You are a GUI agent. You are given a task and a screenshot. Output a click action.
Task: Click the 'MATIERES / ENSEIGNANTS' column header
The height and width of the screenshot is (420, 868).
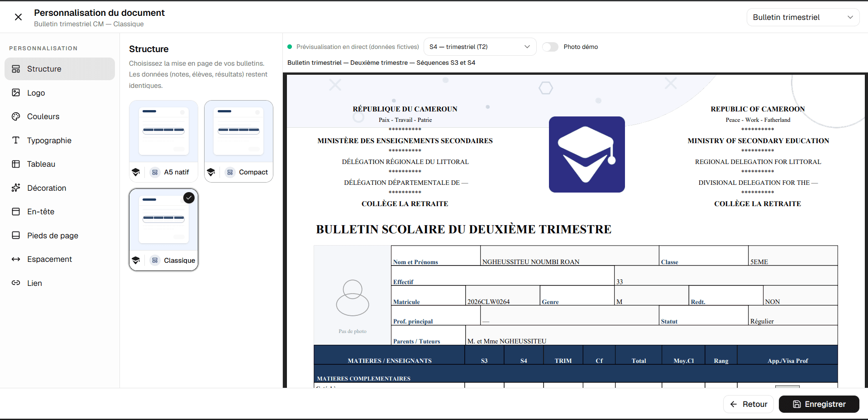coord(389,355)
